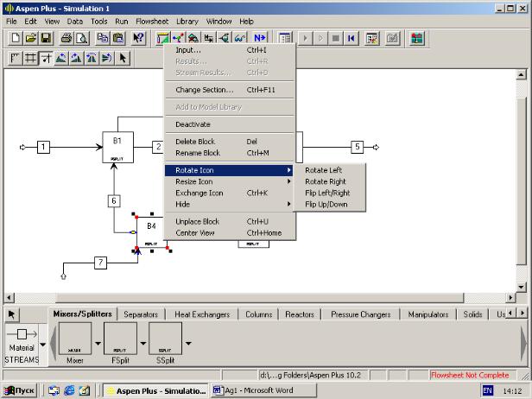The image size is (532, 399).
Task: Click the Stop run square icon
Action: pos(336,38)
